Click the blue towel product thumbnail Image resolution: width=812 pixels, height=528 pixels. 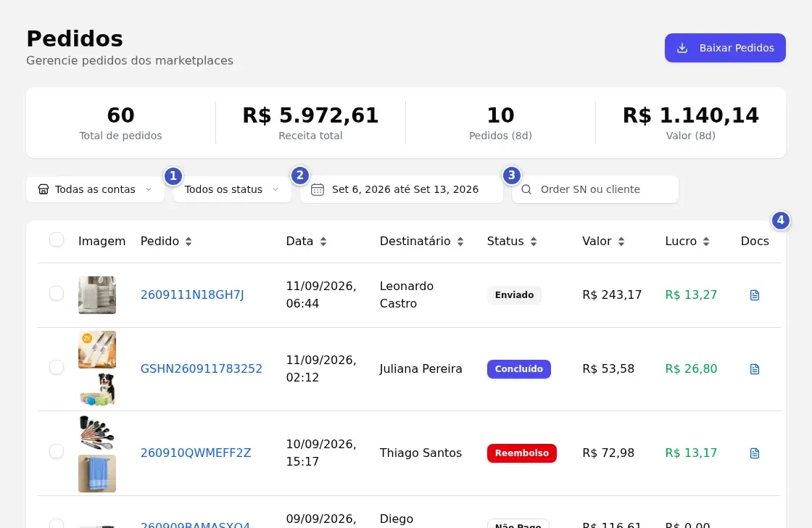click(97, 474)
